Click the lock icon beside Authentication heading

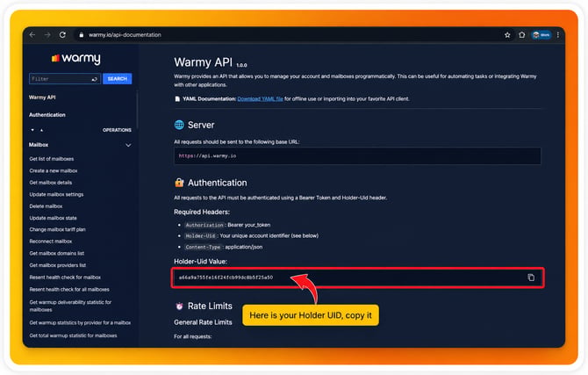coord(179,183)
